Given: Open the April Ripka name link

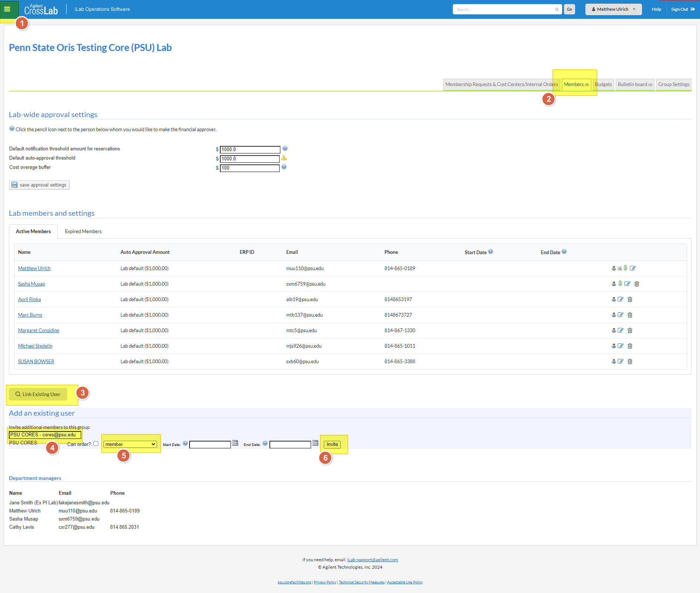Looking at the screenshot, I should coord(30,300).
